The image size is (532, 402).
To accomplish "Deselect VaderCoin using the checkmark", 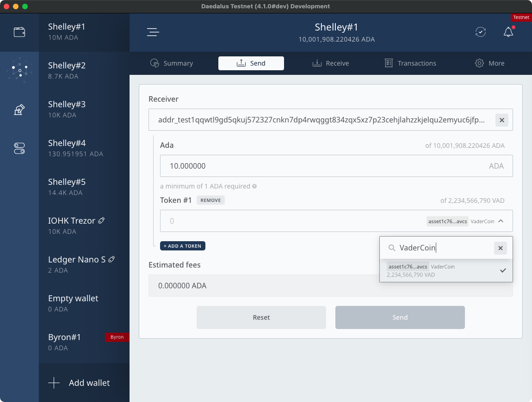I will 503,270.
